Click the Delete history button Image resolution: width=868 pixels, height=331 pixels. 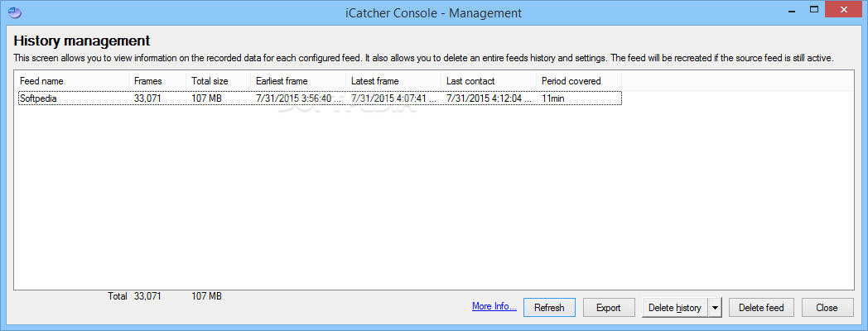tap(675, 307)
